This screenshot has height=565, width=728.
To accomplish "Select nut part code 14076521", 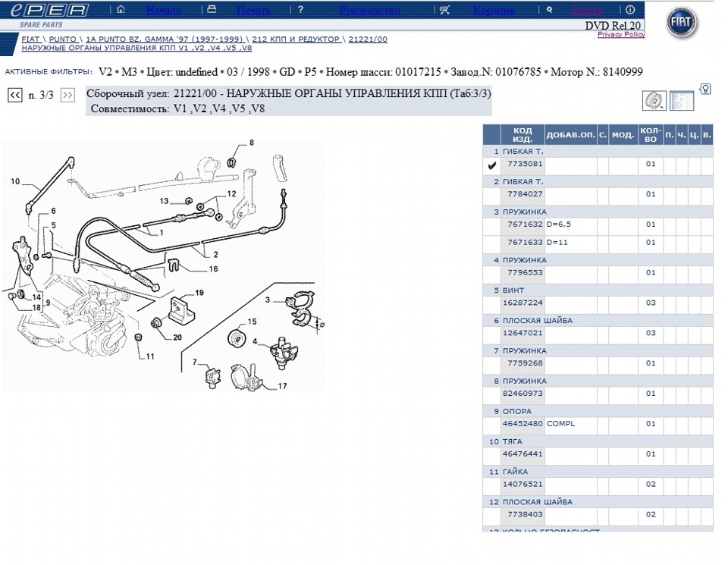I will click(x=522, y=484).
